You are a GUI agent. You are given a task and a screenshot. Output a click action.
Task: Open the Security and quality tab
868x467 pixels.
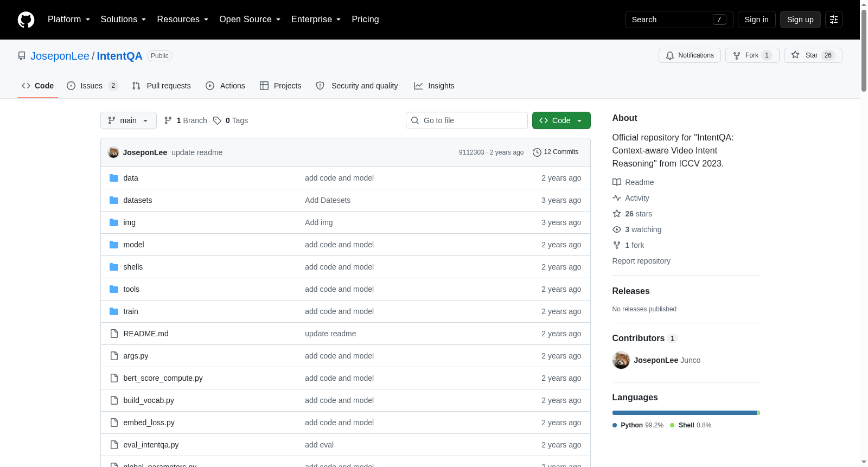[357, 86]
